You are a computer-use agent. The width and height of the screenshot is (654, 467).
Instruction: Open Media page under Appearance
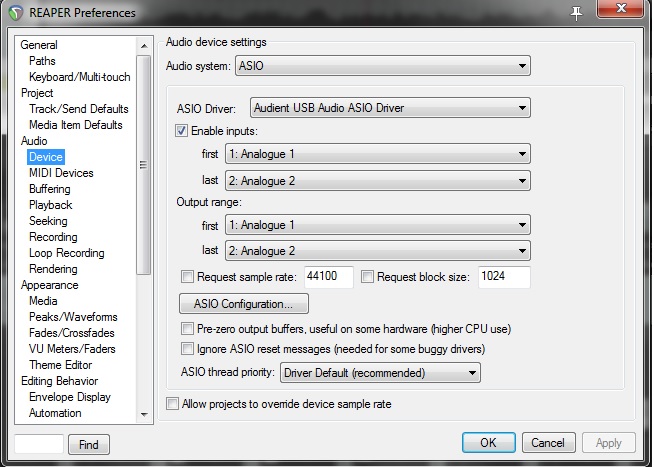click(x=43, y=301)
